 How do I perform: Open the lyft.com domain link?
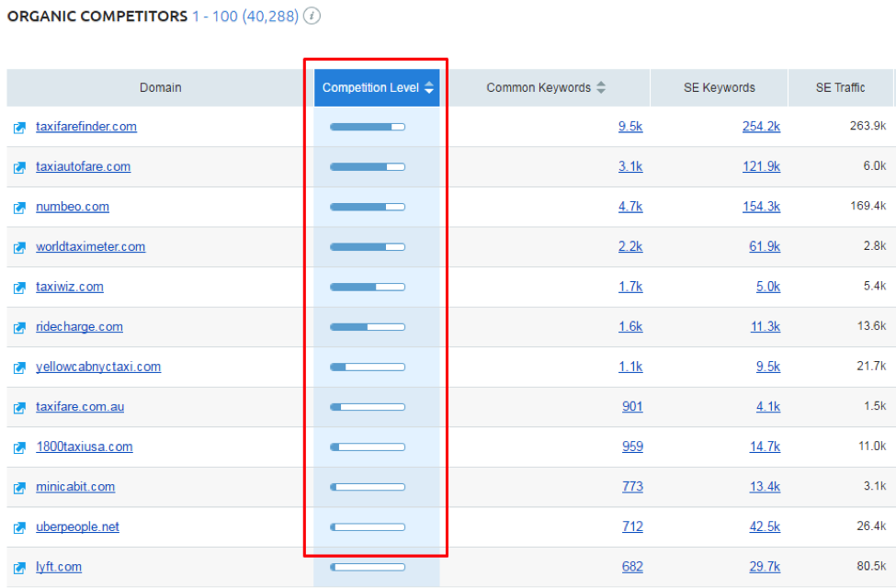click(59, 567)
